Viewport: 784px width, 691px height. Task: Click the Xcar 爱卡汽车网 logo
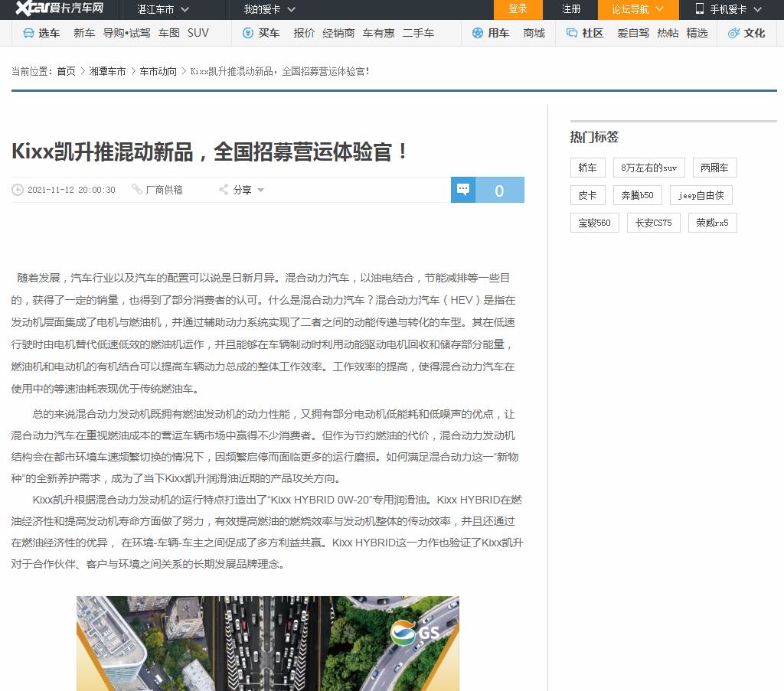pos(59,8)
